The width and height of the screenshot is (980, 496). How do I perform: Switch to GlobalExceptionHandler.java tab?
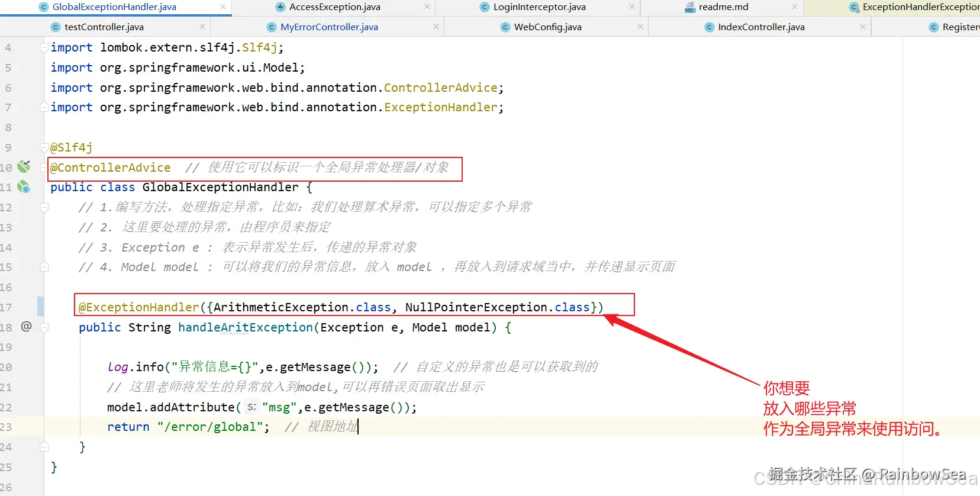[114, 7]
